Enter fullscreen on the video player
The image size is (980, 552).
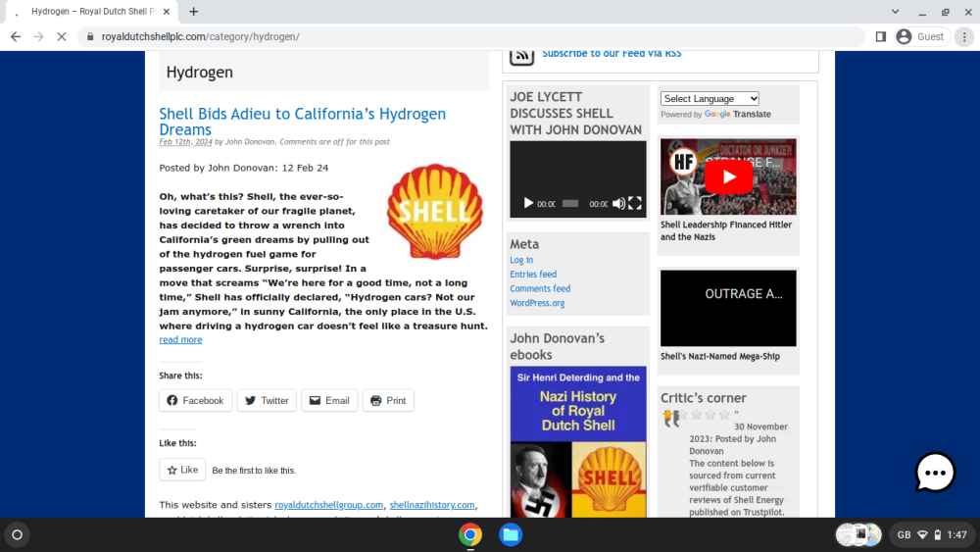point(635,203)
